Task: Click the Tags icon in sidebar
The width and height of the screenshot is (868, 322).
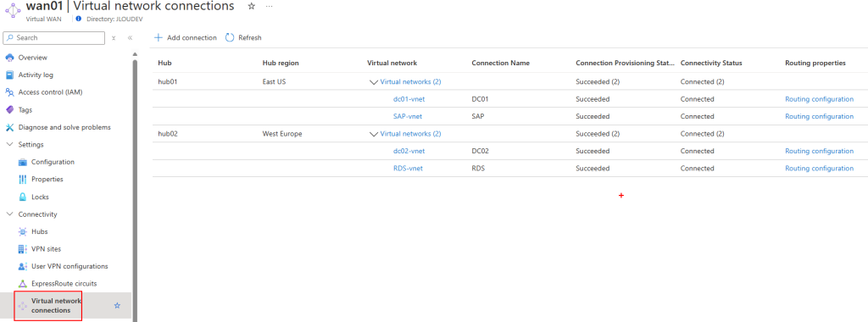Action: tap(9, 109)
